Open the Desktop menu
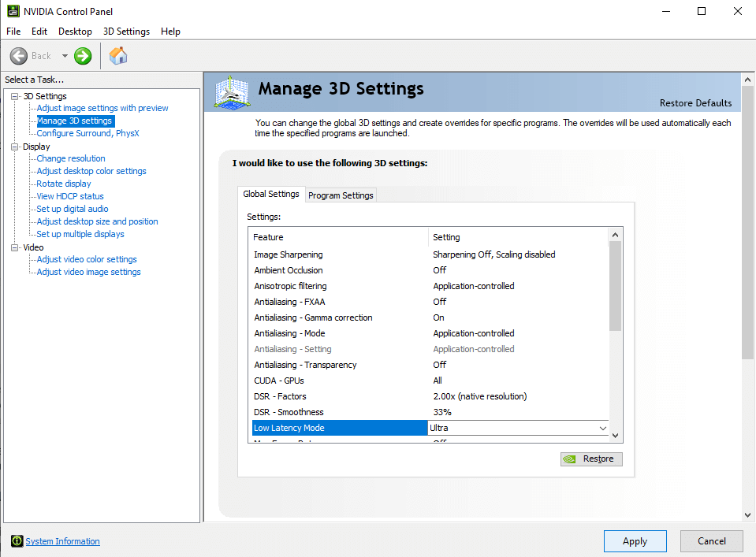756x557 pixels. tap(75, 32)
